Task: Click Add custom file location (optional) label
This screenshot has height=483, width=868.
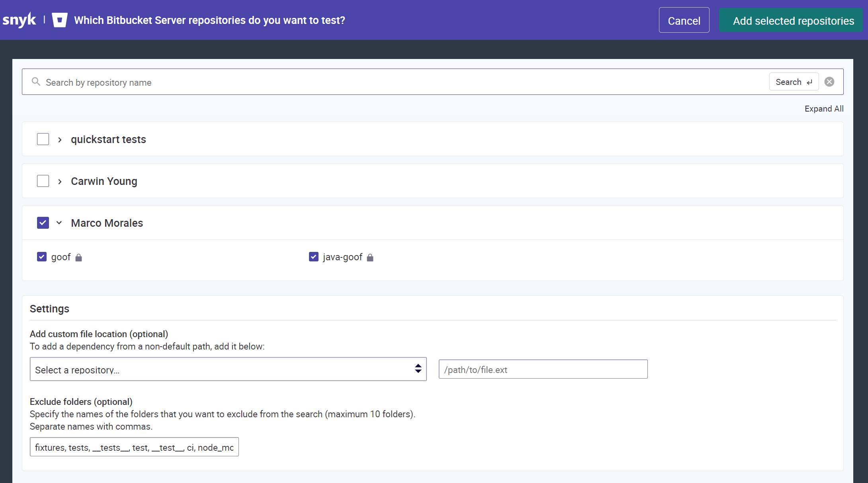Action: (x=99, y=334)
